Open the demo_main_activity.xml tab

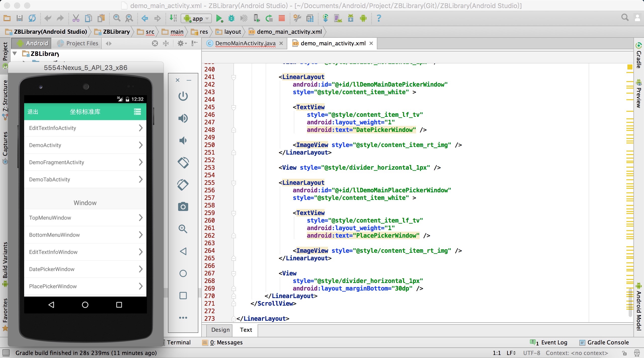[333, 43]
